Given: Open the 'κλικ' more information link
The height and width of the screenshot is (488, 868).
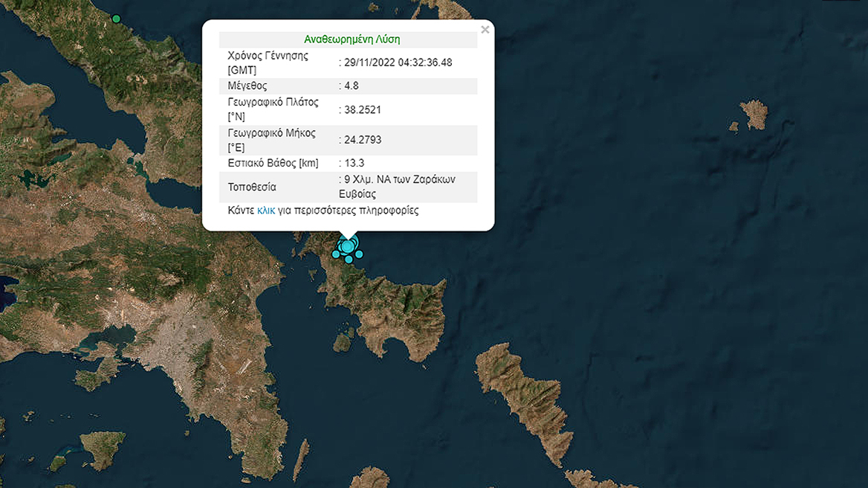Looking at the screenshot, I should pyautogui.click(x=266, y=211).
